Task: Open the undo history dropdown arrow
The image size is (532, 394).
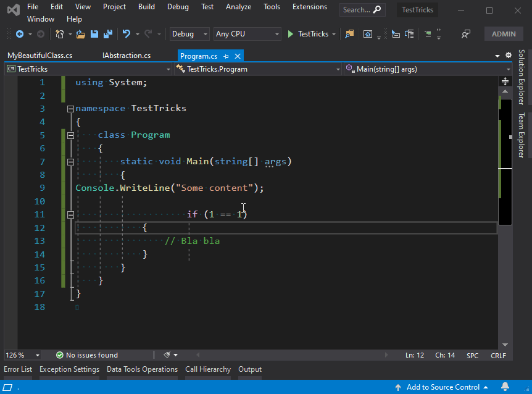Action: tap(138, 34)
